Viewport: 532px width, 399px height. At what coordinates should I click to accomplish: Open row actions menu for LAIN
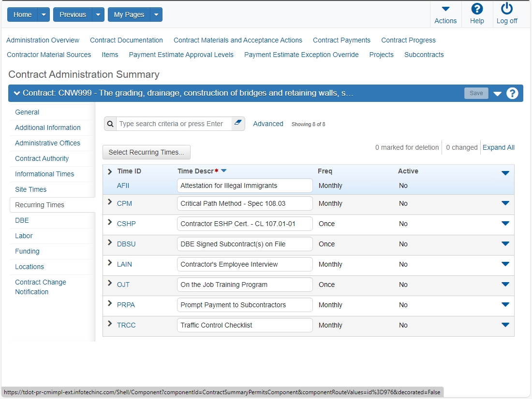505,264
